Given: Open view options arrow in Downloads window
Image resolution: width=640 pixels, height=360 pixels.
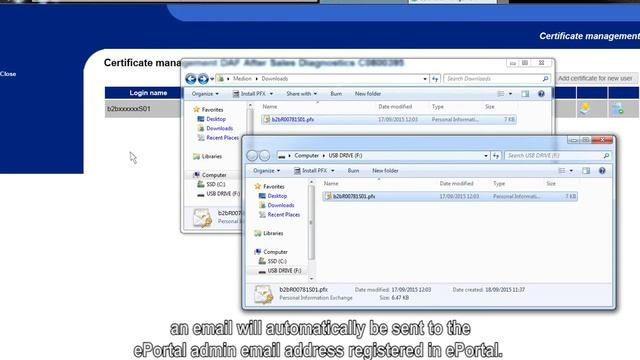Looking at the screenshot, I should 510,94.
